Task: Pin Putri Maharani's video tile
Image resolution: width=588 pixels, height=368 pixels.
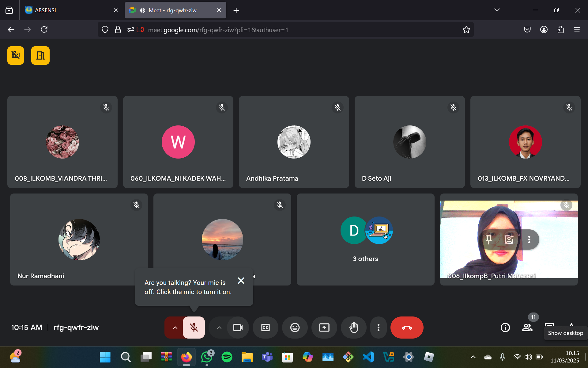Action: tap(489, 240)
